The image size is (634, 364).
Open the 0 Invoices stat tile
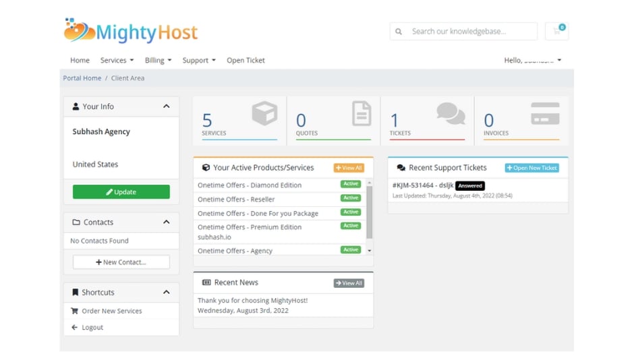pos(521,121)
